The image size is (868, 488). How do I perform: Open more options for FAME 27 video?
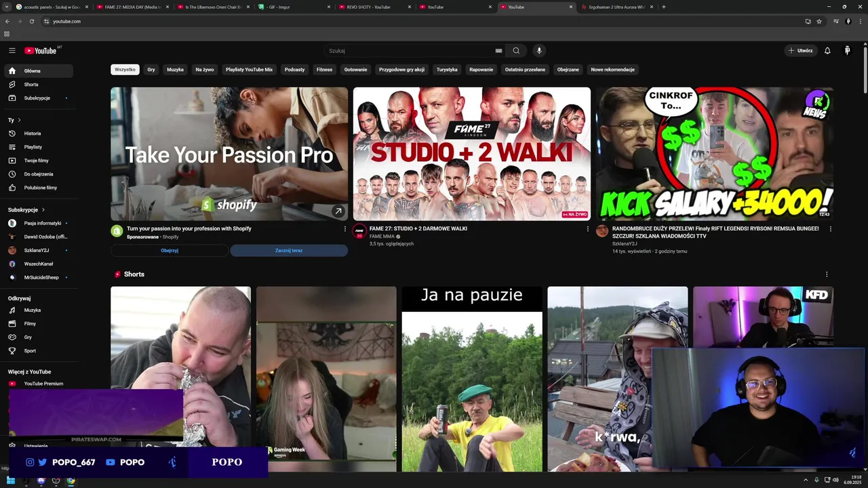[588, 229]
